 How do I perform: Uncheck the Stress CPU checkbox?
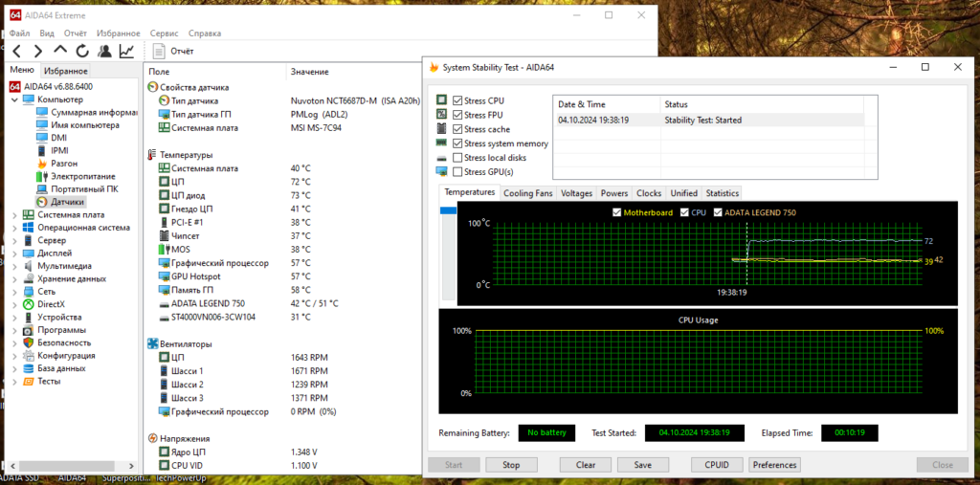coord(457,100)
